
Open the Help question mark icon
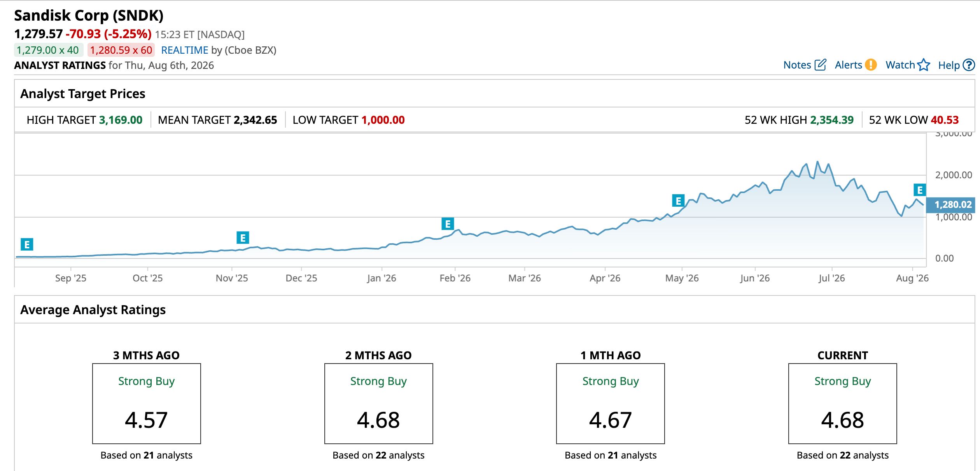tap(968, 65)
